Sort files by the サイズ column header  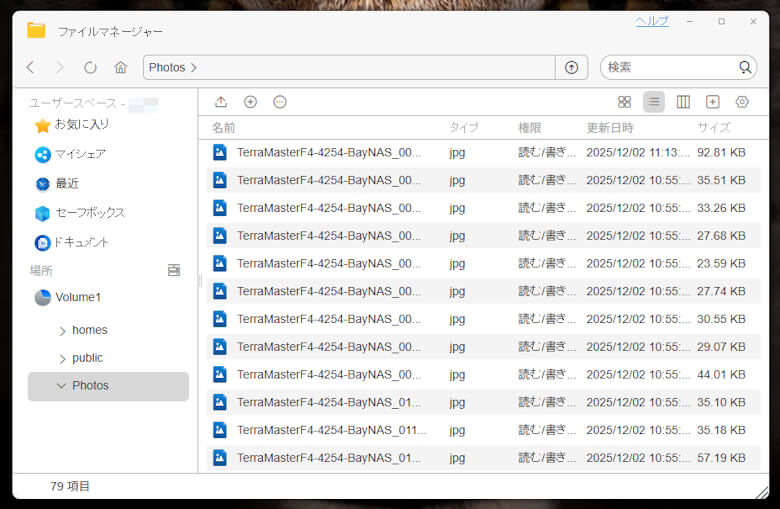(x=713, y=128)
